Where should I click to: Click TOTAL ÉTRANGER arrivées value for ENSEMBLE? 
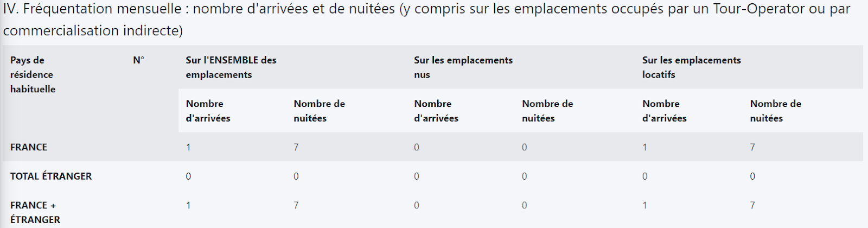[x=188, y=176]
